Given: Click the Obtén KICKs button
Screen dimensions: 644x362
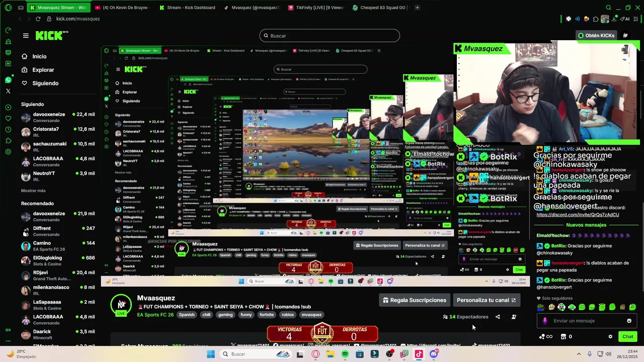Looking at the screenshot, I should tap(596, 36).
